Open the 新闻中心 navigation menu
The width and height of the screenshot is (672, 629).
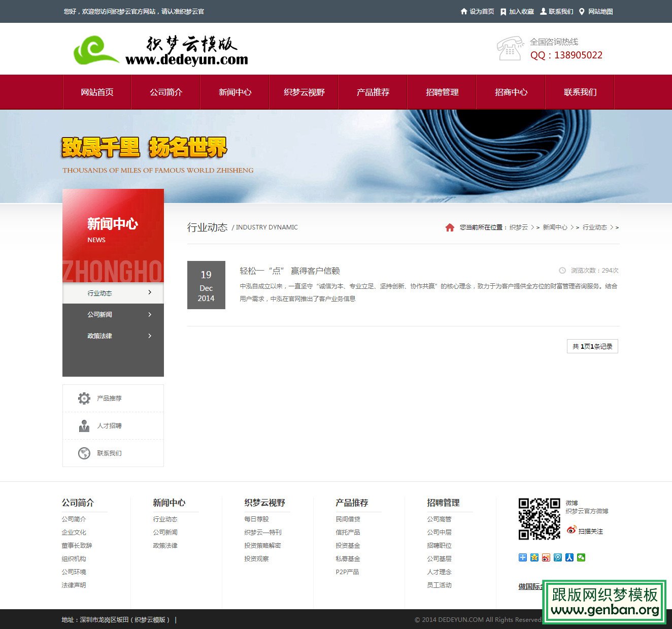234,92
